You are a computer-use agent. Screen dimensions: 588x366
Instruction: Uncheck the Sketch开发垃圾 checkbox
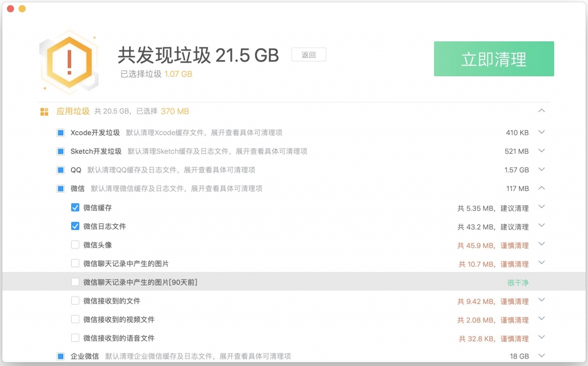60,151
